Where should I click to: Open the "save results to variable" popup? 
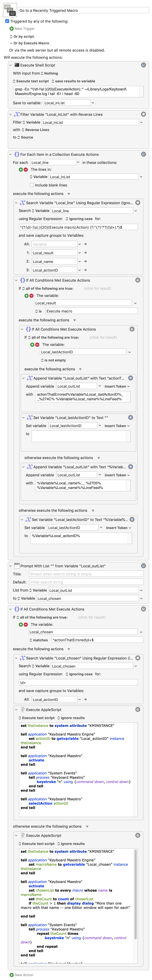tap(73, 81)
